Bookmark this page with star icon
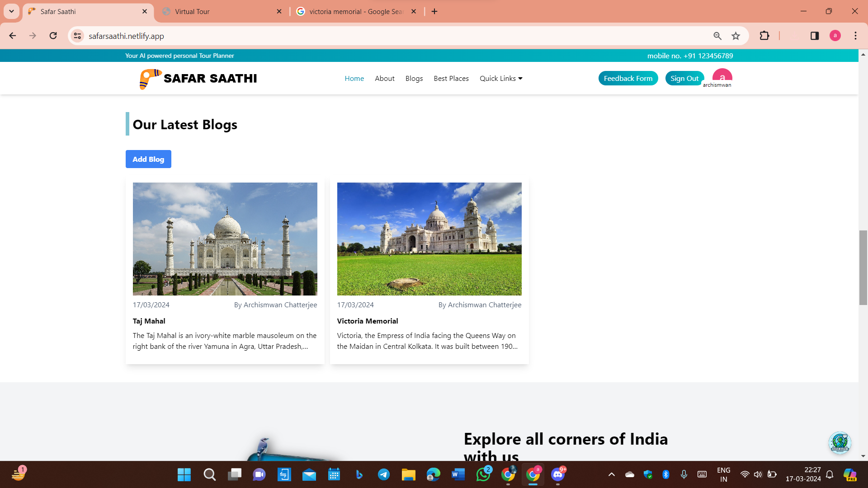The width and height of the screenshot is (868, 488). tap(736, 36)
